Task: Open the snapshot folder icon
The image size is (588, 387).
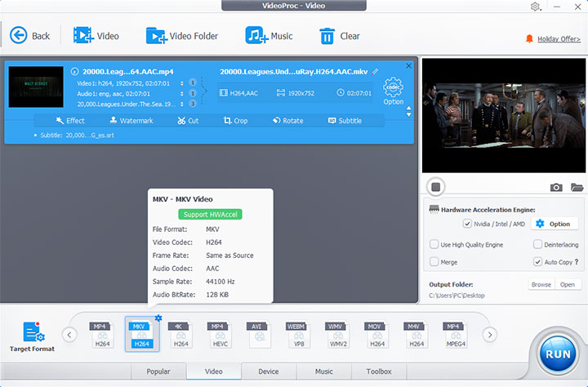Action: click(x=577, y=187)
